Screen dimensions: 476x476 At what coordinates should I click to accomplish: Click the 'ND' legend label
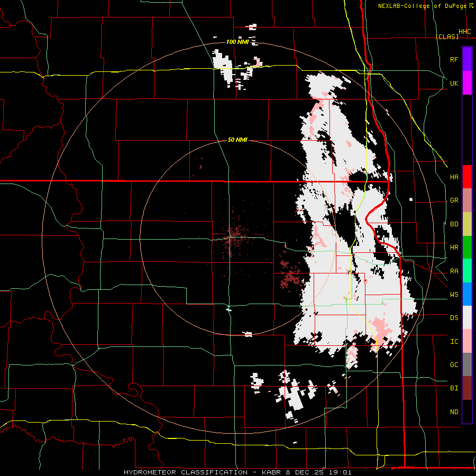coord(454,412)
